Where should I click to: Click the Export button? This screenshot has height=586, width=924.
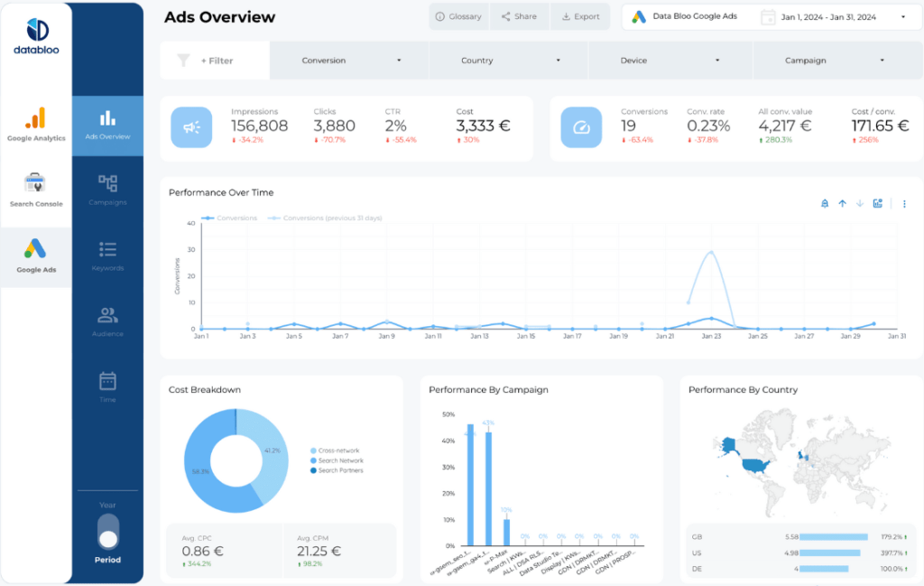pos(580,16)
